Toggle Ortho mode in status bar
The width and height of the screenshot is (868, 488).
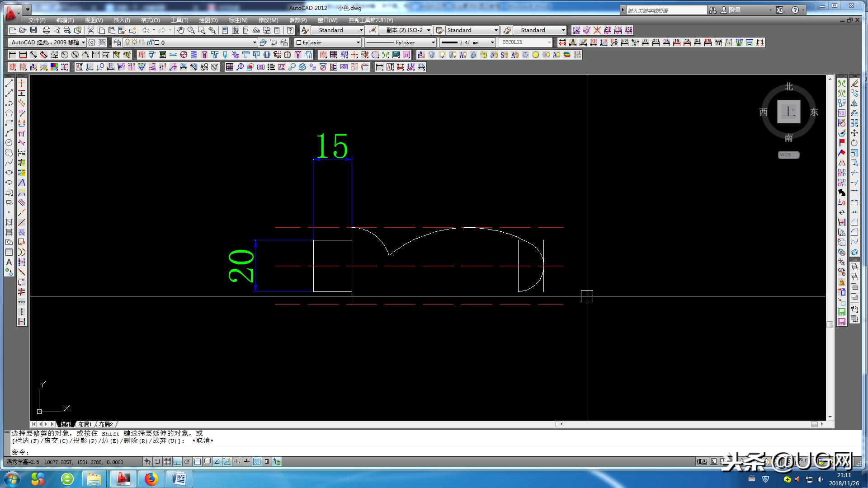coord(177,461)
